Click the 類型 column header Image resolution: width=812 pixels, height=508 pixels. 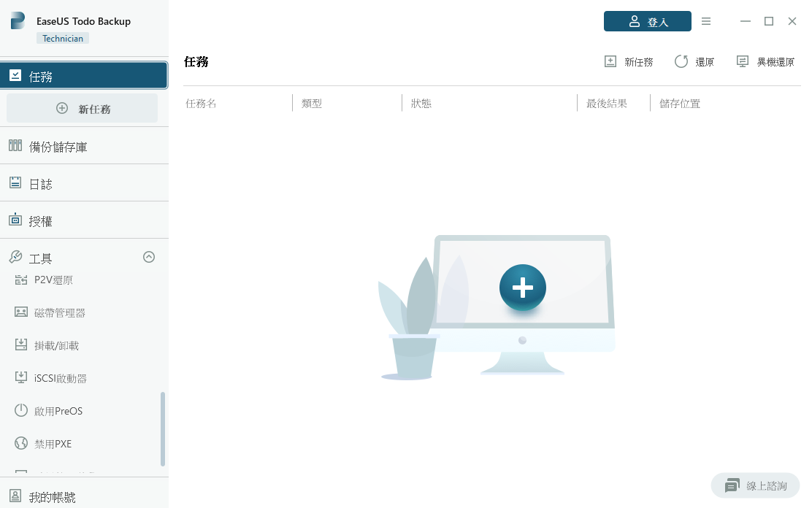click(312, 104)
